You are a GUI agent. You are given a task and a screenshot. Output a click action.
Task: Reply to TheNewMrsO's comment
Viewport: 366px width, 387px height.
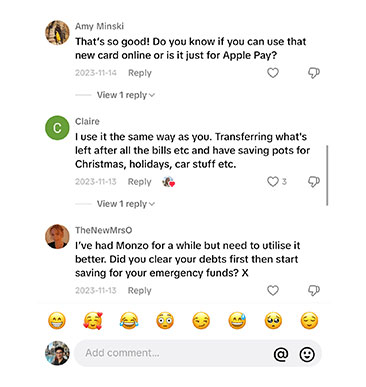click(x=139, y=290)
